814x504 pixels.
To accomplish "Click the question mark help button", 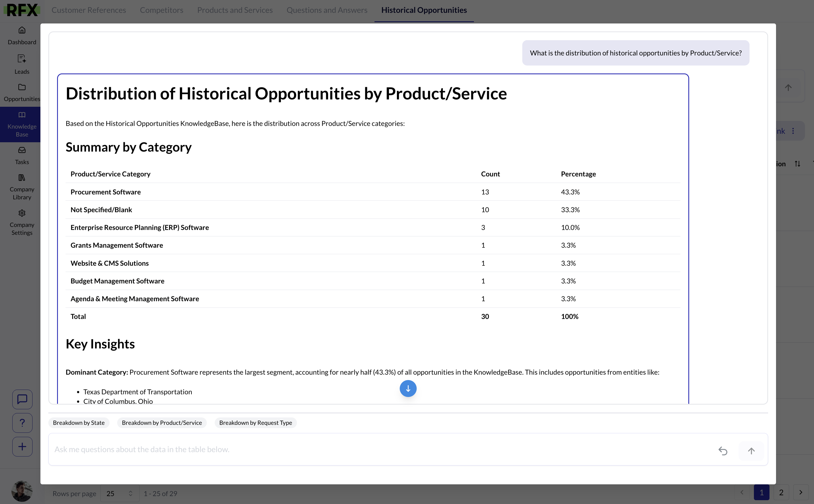I will point(22,423).
